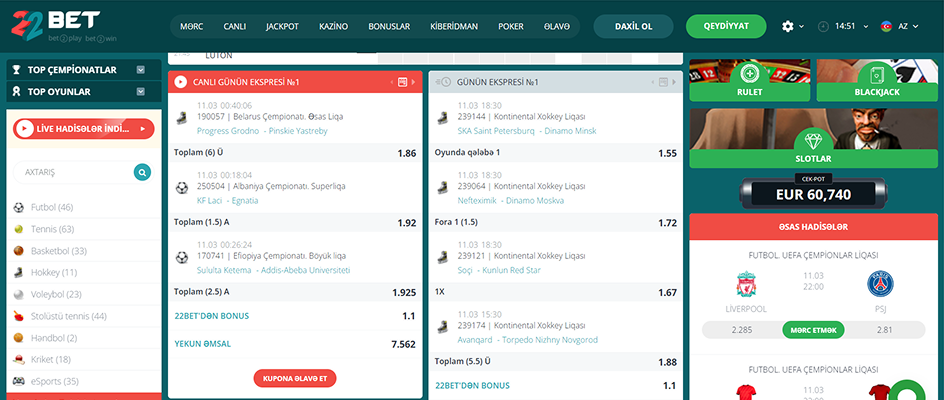Go to previous Günün Ekspresi in grey header
944x400 pixels.
(653, 82)
